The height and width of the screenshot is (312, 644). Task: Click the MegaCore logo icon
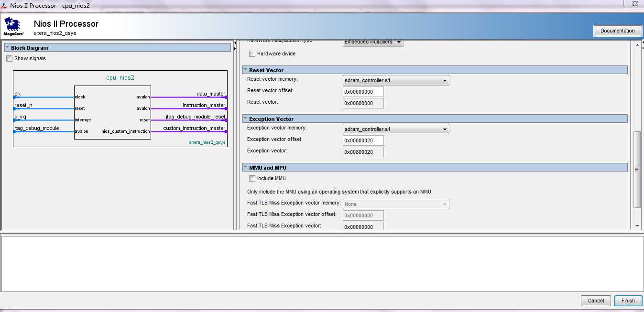click(13, 27)
